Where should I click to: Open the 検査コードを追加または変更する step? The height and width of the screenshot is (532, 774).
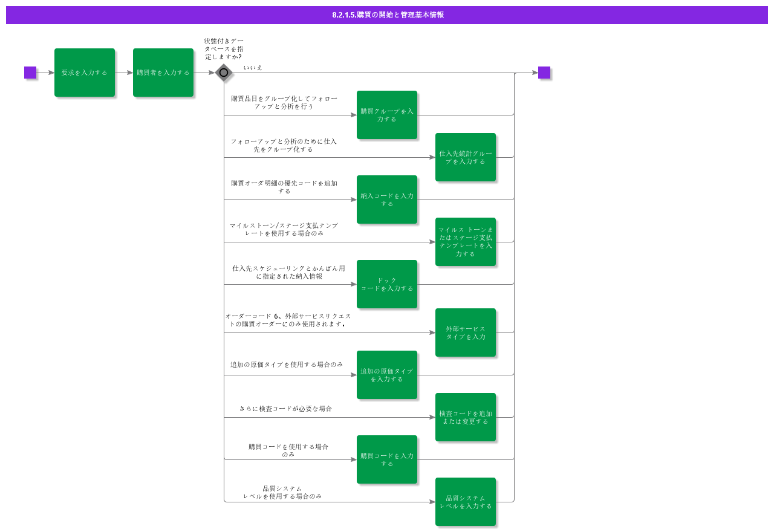tap(466, 416)
